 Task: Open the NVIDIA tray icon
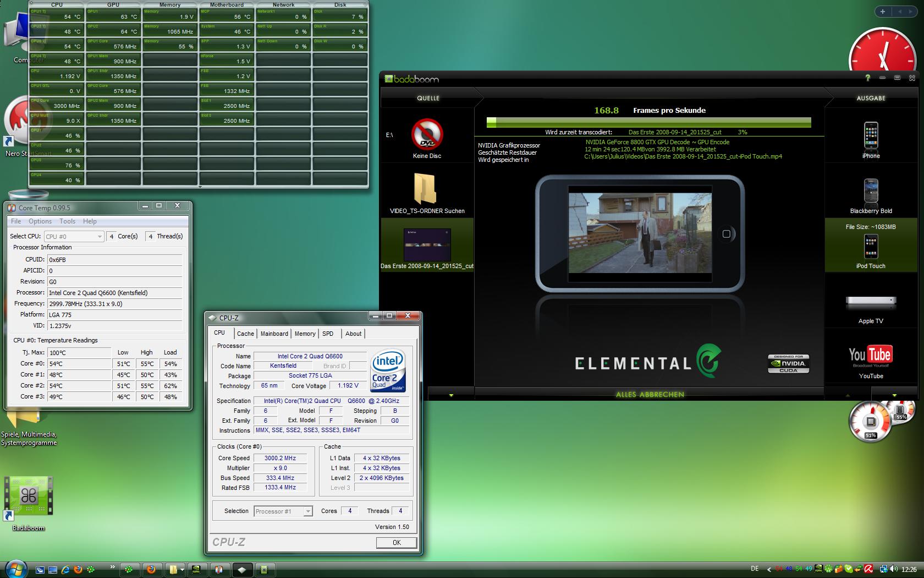819,569
